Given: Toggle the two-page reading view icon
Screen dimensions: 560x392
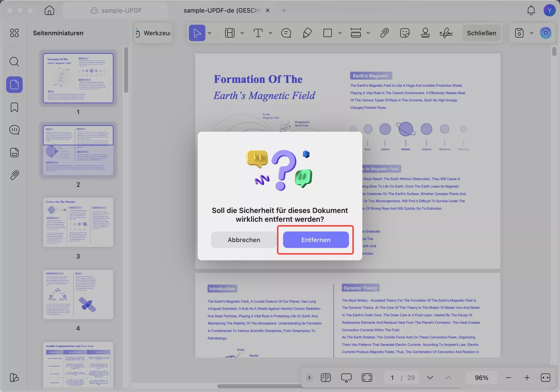Looking at the screenshot, I should pyautogui.click(x=326, y=378).
